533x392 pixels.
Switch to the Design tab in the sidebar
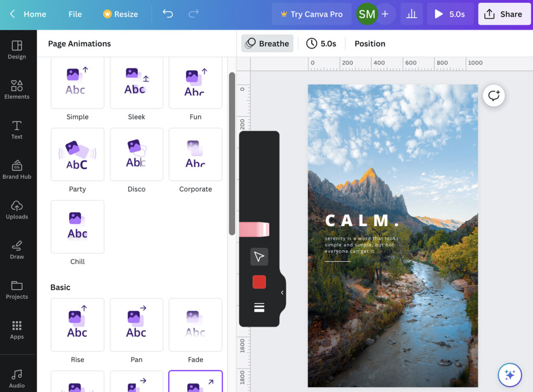[17, 49]
